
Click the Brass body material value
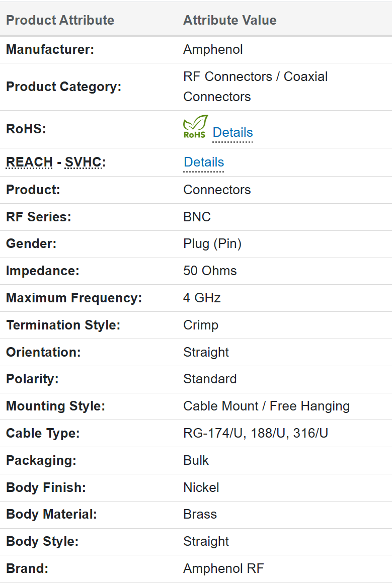(200, 514)
